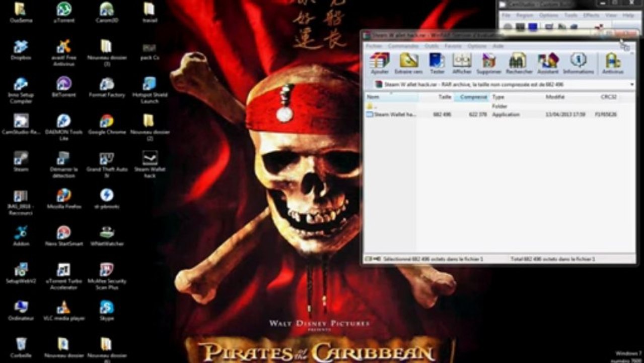Select the Inno Setup Compiler desktop icon
The image size is (644, 363).
pos(21,90)
